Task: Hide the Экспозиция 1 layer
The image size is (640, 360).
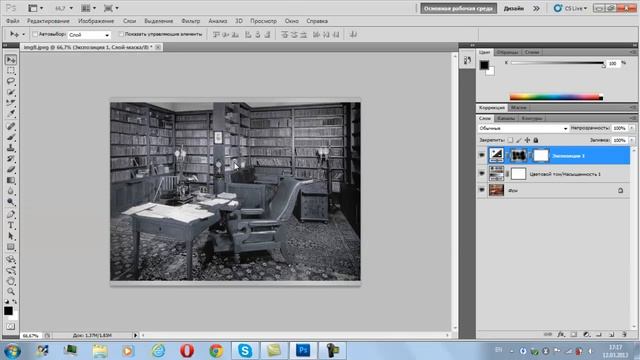Action: [x=482, y=156]
